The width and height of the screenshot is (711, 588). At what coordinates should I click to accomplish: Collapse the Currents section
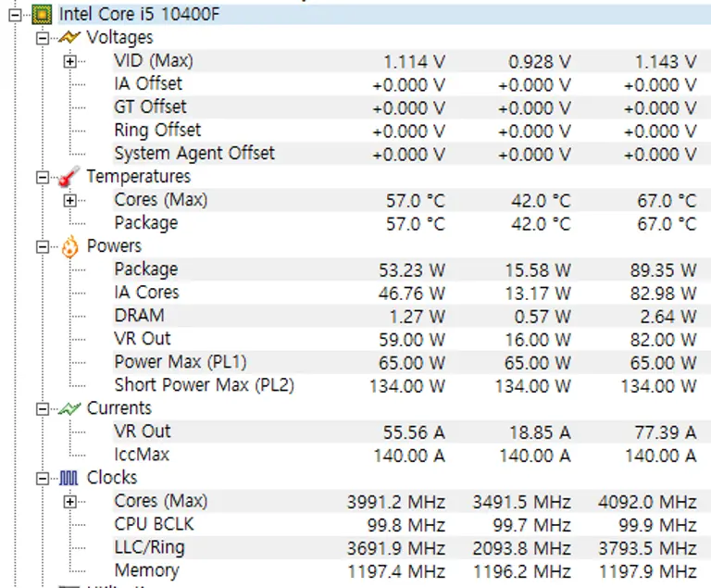pyautogui.click(x=43, y=408)
